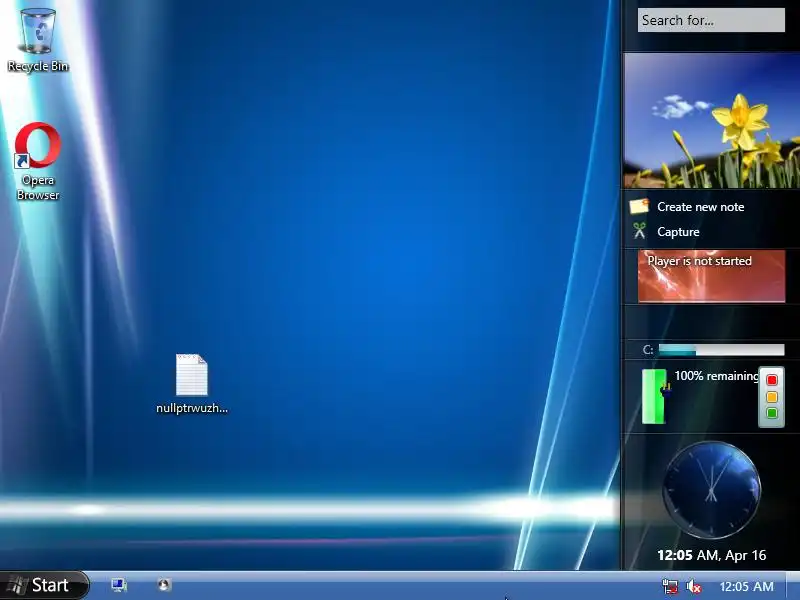The height and width of the screenshot is (600, 800).
Task: Click the Show Desktop taskbar icon
Action: (119, 585)
